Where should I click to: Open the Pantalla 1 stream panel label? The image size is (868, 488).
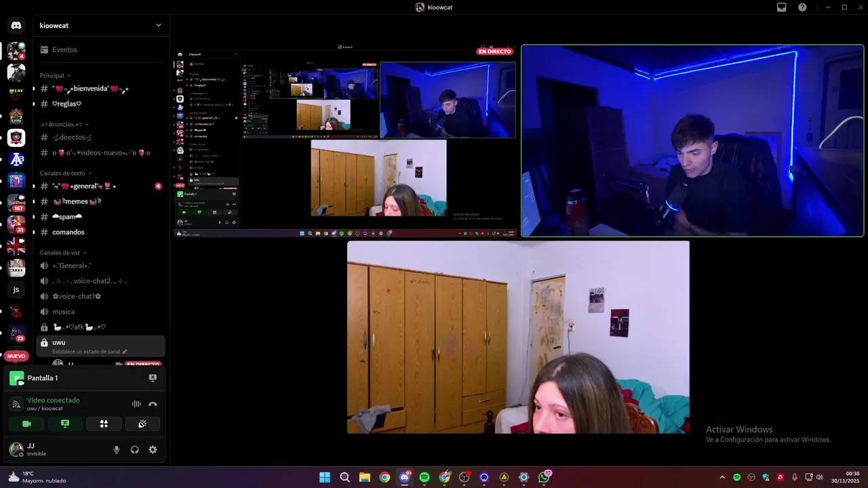click(x=42, y=378)
